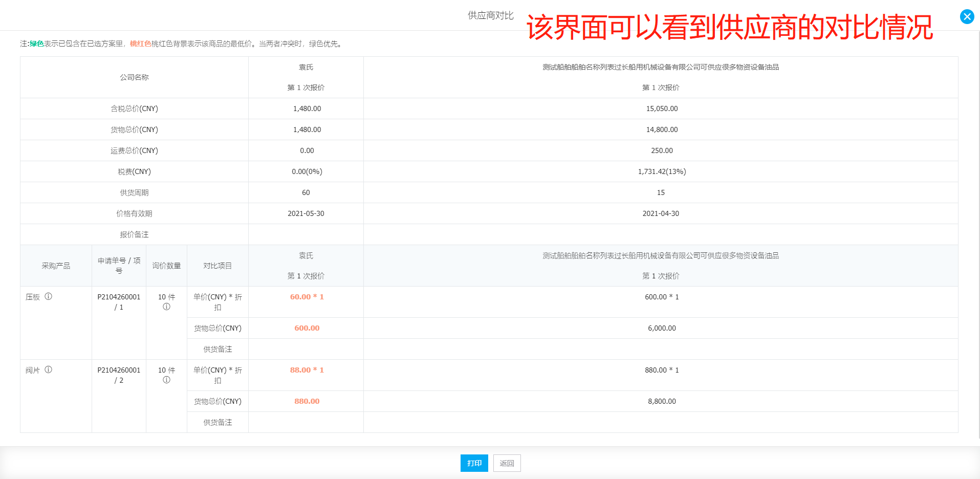This screenshot has width=980, height=479.
Task: Click supply period value 15
Action: [661, 192]
